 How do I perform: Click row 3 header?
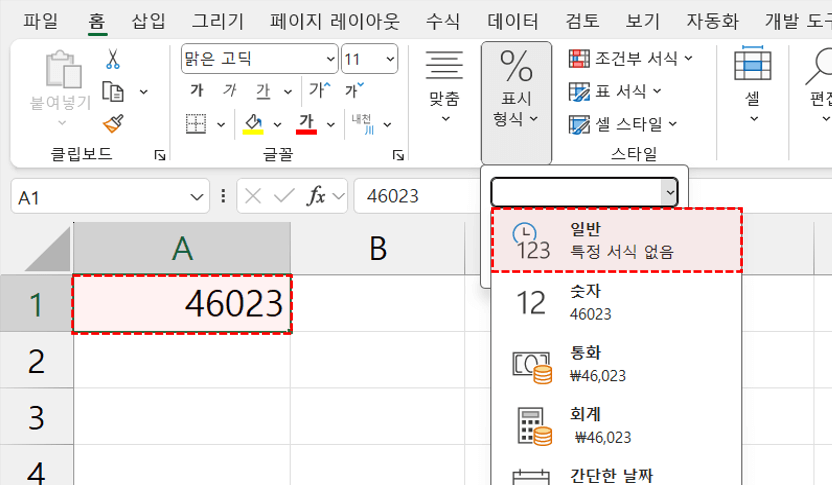[x=36, y=417]
